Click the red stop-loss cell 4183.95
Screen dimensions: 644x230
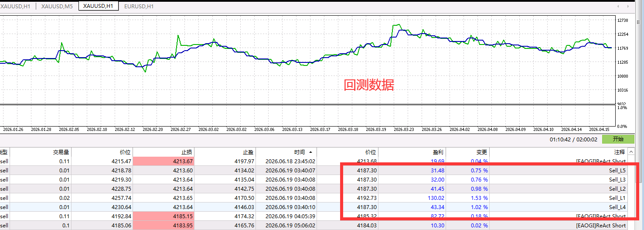pos(164,225)
